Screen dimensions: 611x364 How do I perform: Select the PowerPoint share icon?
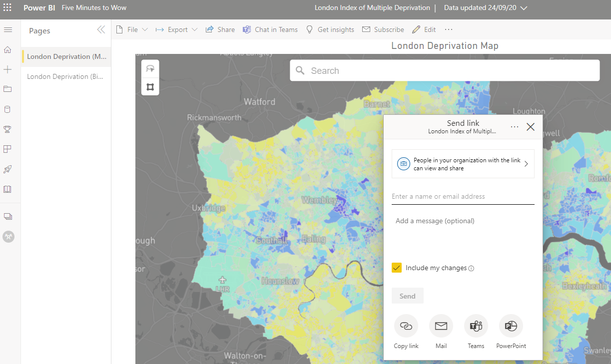coord(511,327)
